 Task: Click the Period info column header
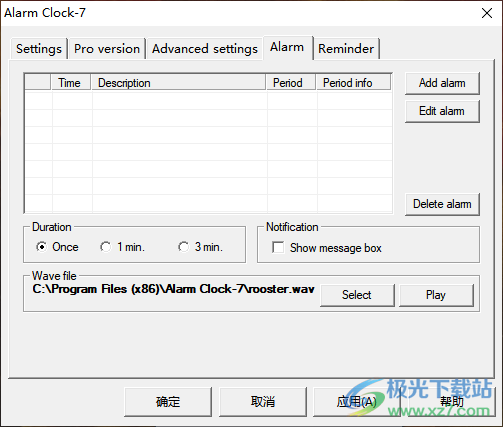point(353,83)
